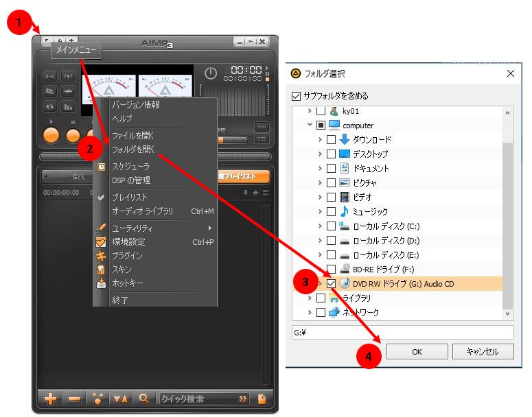This screenshot has width=532, height=417.
Task: Toggle the A-B repeat button
Action: [50, 76]
